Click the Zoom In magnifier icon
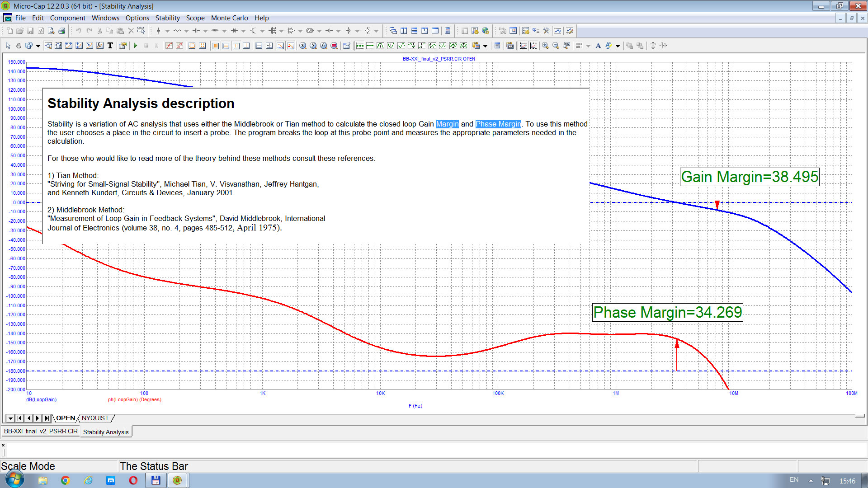This screenshot has height=488, width=868. click(x=545, y=46)
